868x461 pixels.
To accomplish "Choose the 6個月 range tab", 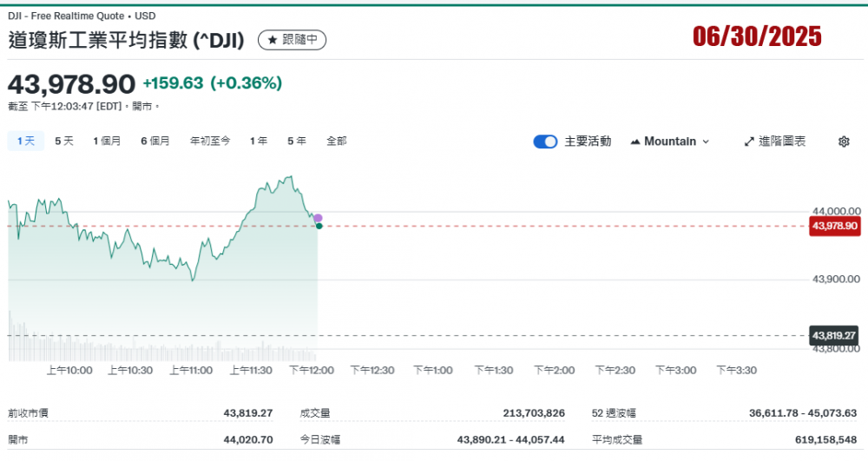I will tap(155, 141).
